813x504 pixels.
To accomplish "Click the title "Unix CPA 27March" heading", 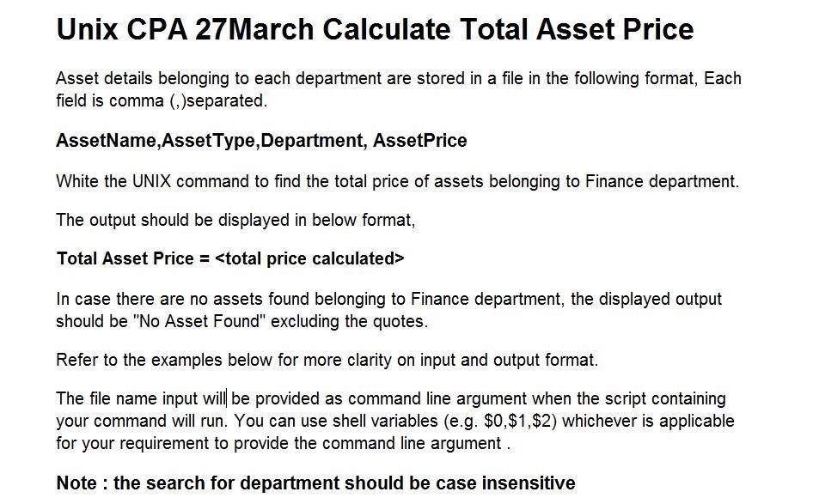I will tap(374, 30).
